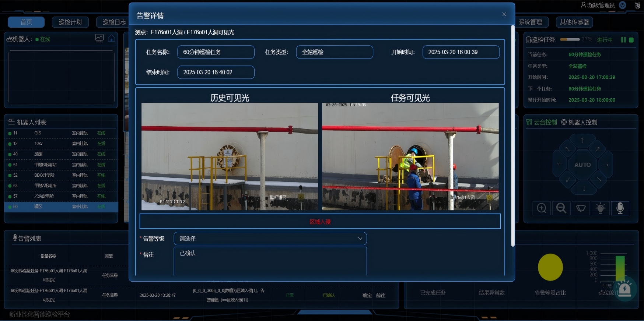
Task: Open the 告警等级 dropdown
Action: coord(270,239)
